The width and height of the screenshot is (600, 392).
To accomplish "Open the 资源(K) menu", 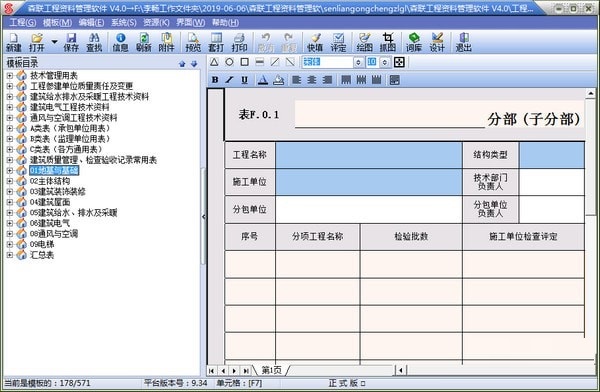I will [156, 23].
